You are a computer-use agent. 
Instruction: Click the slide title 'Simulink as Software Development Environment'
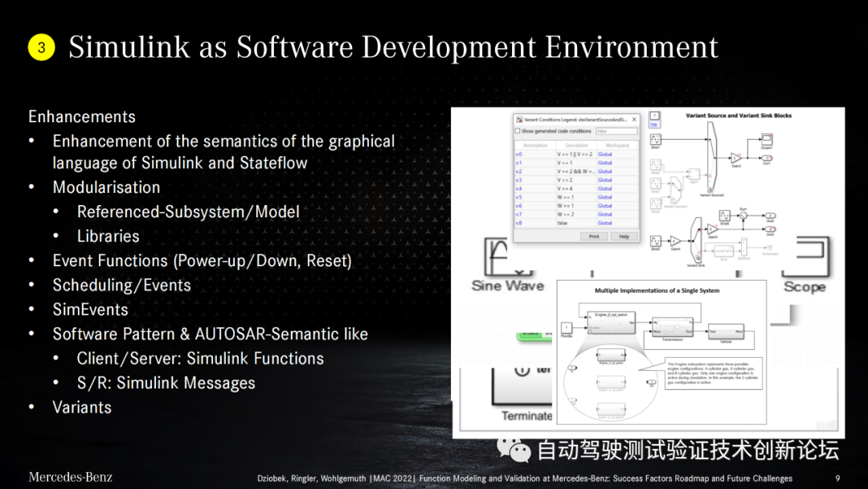coord(393,47)
